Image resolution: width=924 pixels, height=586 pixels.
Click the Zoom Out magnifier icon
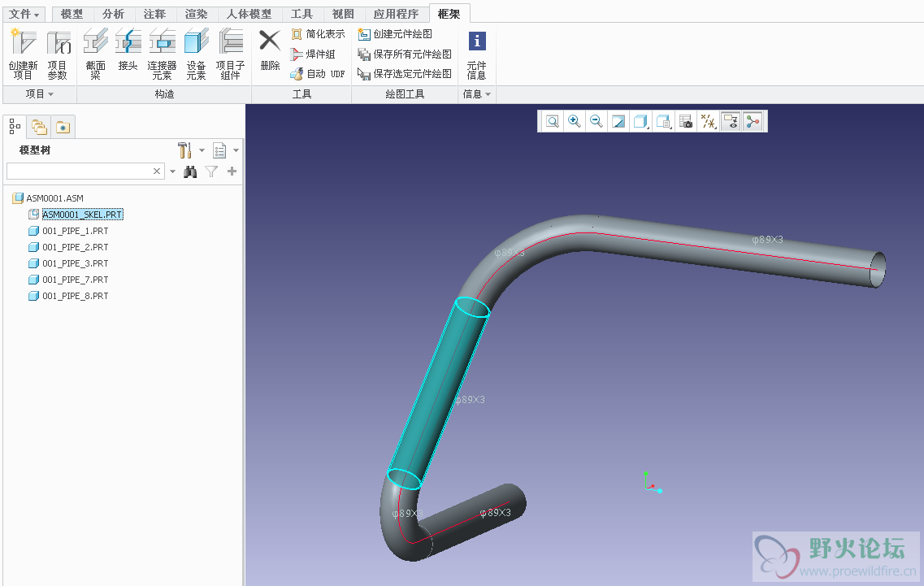point(596,121)
